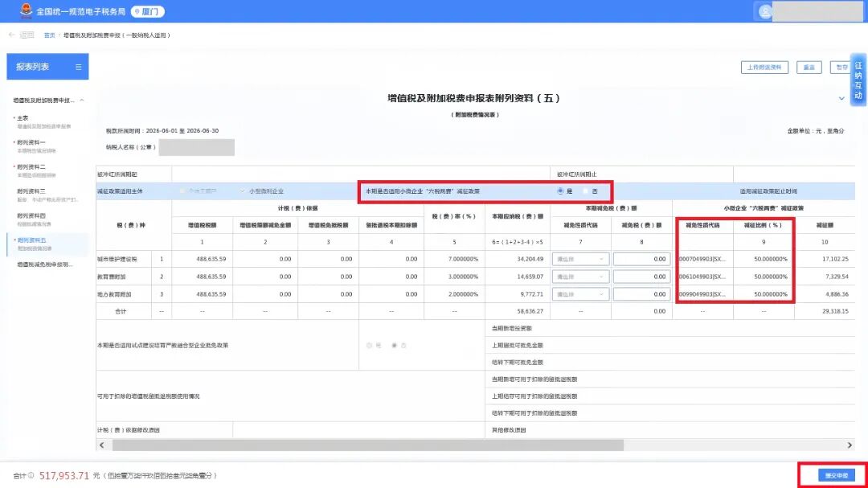Screen dimensions: 868x488
Task: Click the 58,636.27 total cell
Action: click(x=517, y=311)
